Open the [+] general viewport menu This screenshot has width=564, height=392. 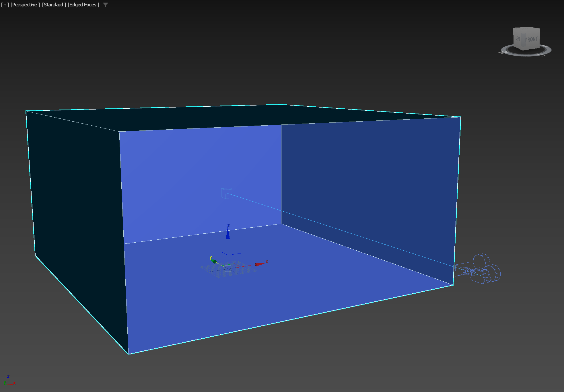[x=5, y=5]
